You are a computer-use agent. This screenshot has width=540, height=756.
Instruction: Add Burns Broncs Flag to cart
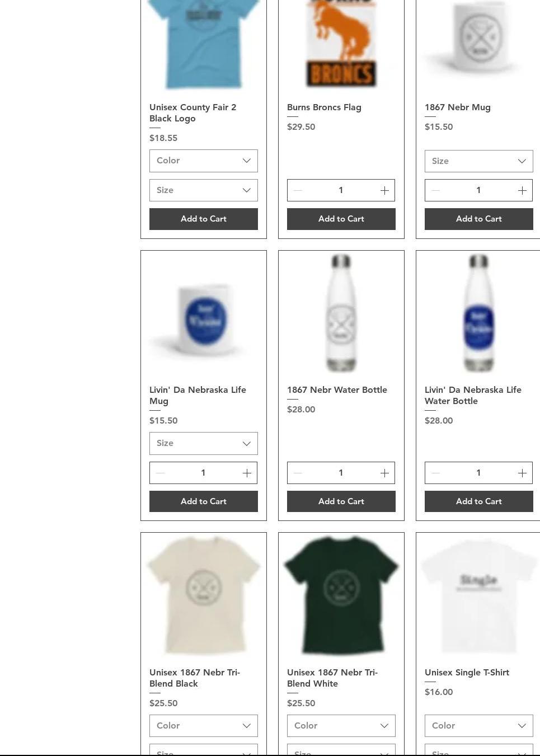tap(341, 219)
